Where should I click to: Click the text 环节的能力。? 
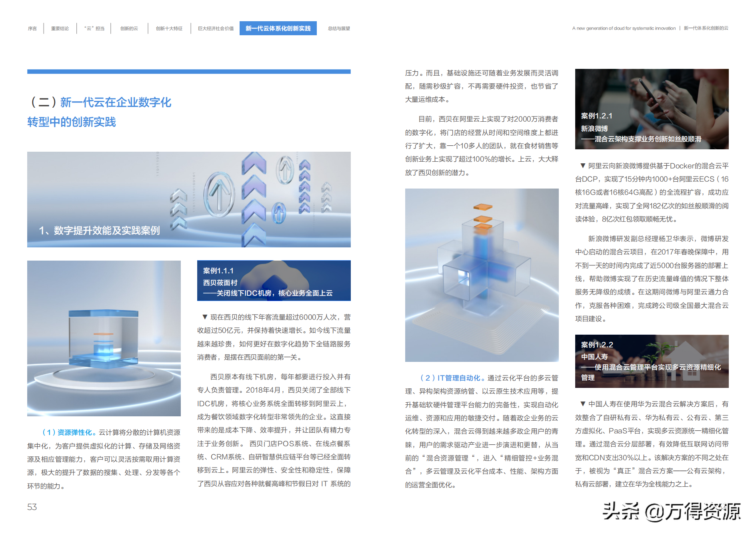[x=46, y=486]
